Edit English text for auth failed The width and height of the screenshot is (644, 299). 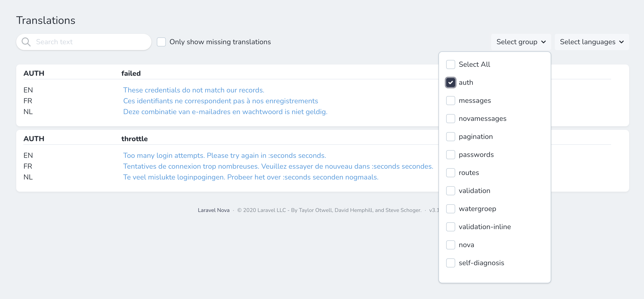(x=194, y=90)
